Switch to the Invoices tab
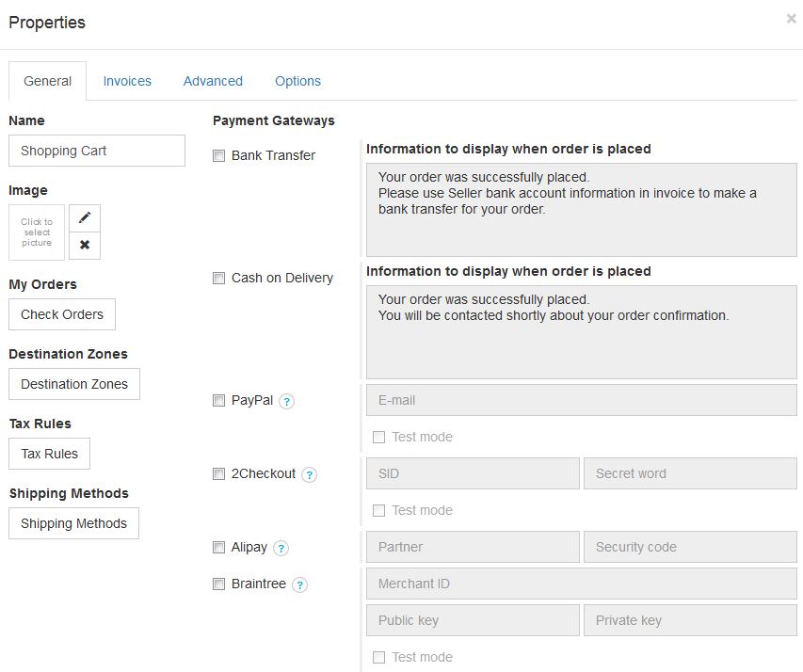The image size is (803, 672). pos(127,81)
